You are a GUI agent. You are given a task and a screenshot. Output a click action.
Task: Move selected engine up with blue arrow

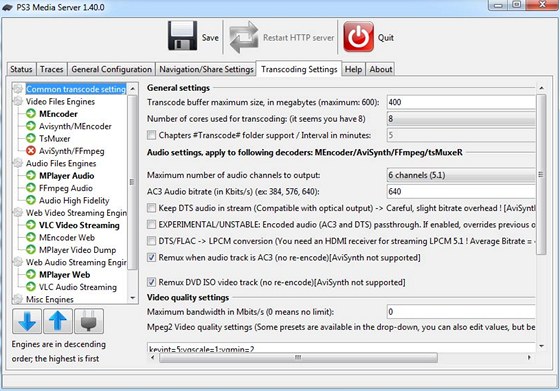(x=58, y=321)
